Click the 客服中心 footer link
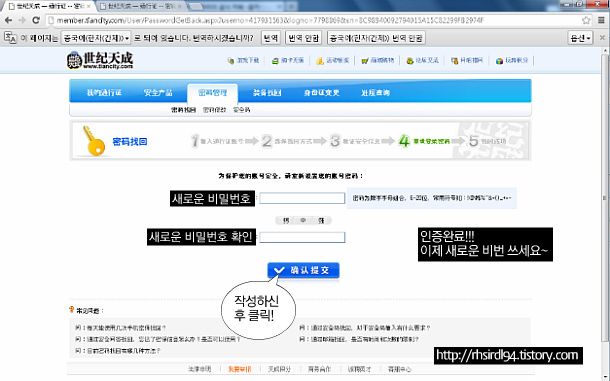This screenshot has height=381, width=610. pos(399,369)
